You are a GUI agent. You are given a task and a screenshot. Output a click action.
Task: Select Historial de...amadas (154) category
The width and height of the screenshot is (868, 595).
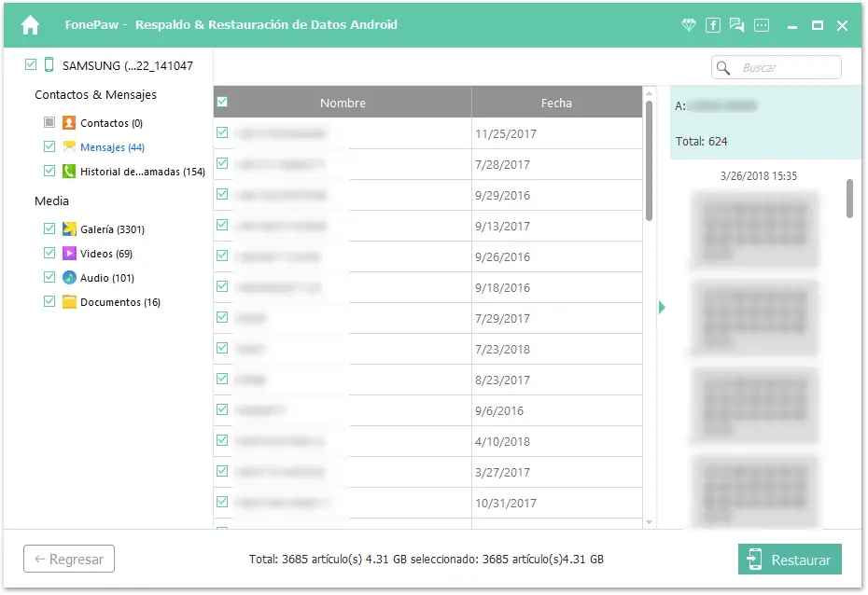tap(143, 172)
